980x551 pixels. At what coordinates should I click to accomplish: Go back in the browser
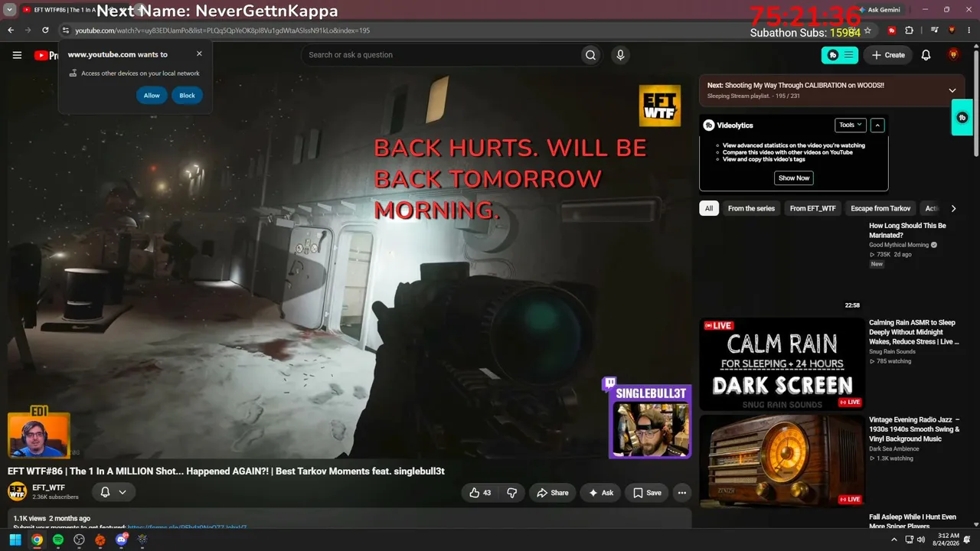[x=11, y=31]
